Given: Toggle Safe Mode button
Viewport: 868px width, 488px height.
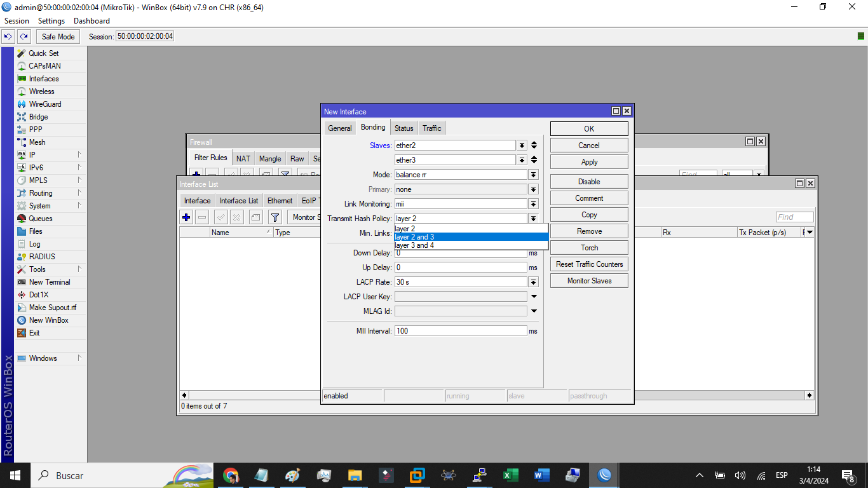Looking at the screenshot, I should (58, 36).
